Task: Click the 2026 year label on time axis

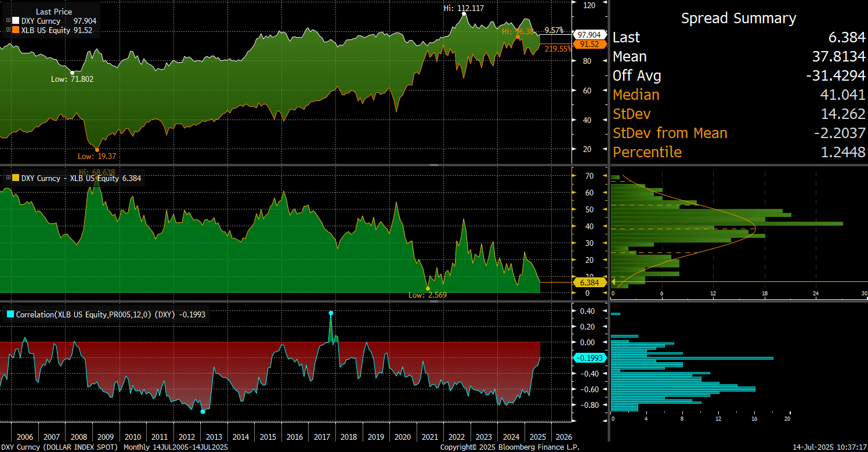Action: point(563,437)
